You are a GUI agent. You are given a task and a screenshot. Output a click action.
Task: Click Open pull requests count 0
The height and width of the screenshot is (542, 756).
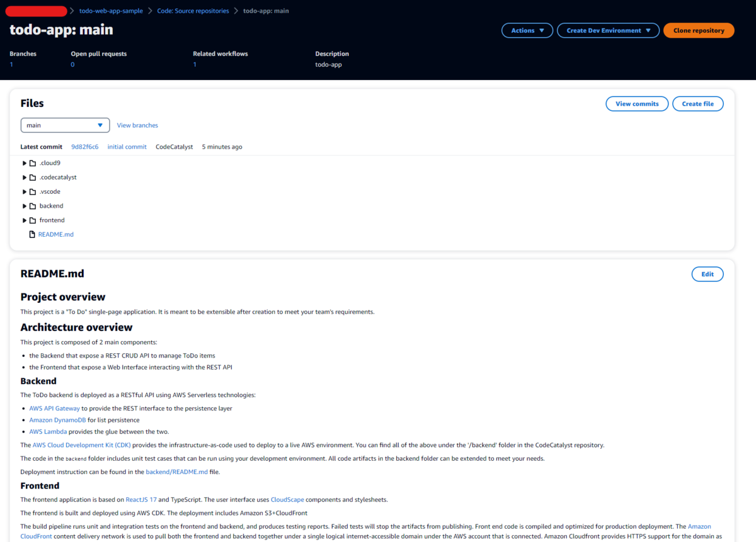(x=72, y=64)
